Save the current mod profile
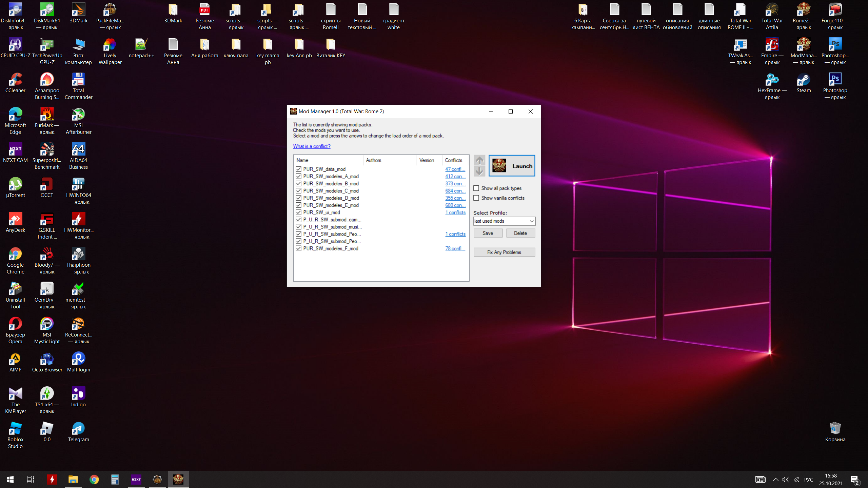868x488 pixels. (488, 233)
